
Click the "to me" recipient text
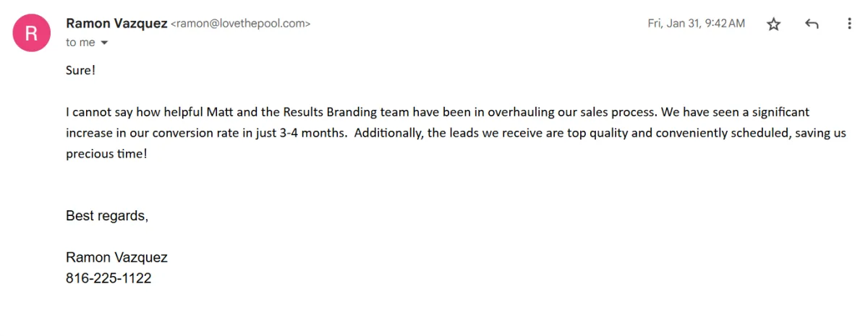[80, 43]
